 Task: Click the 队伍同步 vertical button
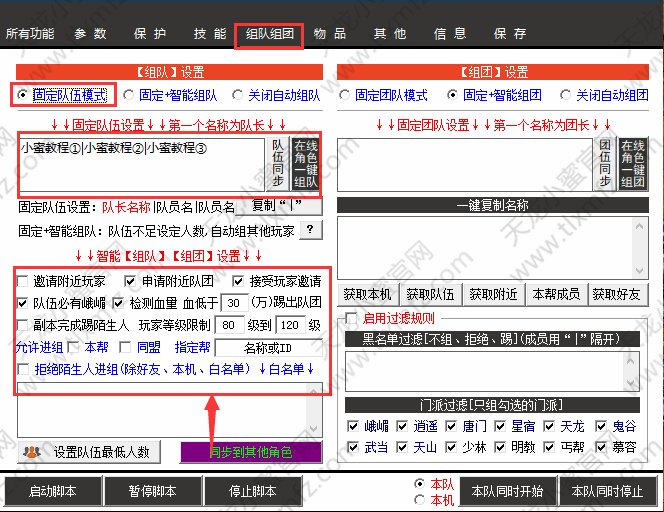[x=278, y=164]
